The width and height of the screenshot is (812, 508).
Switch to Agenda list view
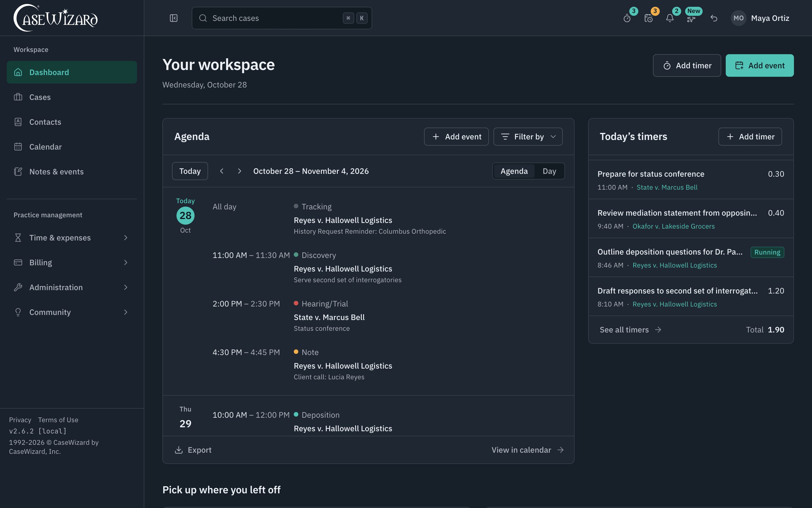514,171
